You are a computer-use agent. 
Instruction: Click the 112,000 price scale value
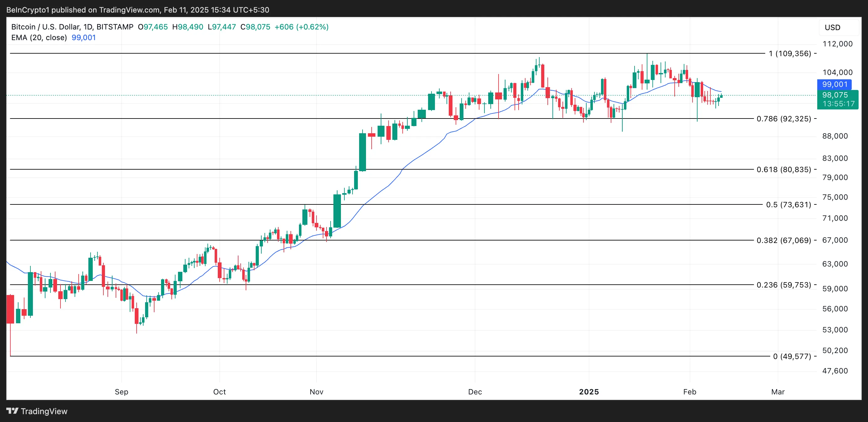point(837,44)
